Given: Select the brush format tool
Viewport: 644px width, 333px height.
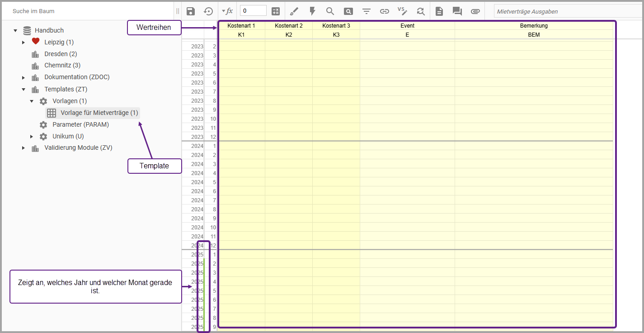Looking at the screenshot, I should 294,11.
